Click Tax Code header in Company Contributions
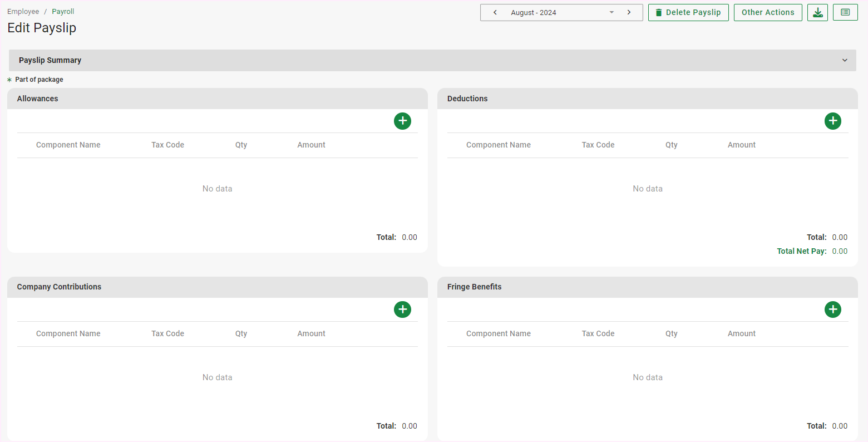 [167, 333]
